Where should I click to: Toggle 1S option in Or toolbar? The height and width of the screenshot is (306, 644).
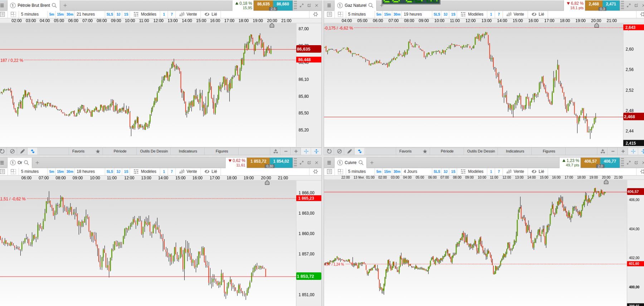click(x=126, y=172)
